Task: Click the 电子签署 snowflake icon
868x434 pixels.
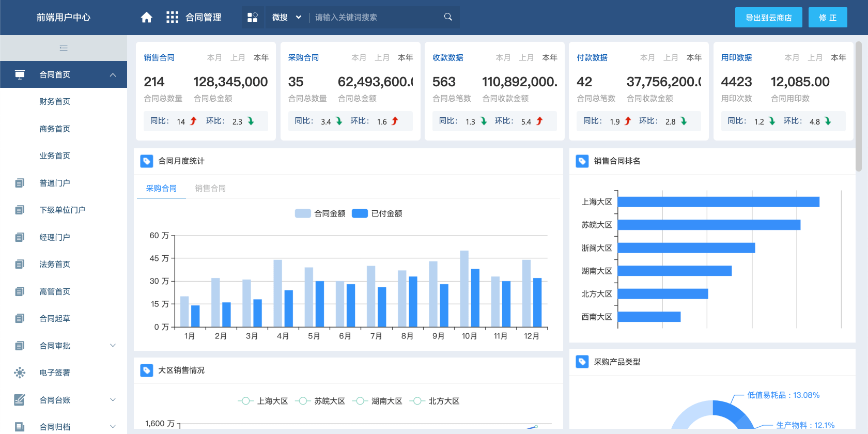Action: (20, 373)
